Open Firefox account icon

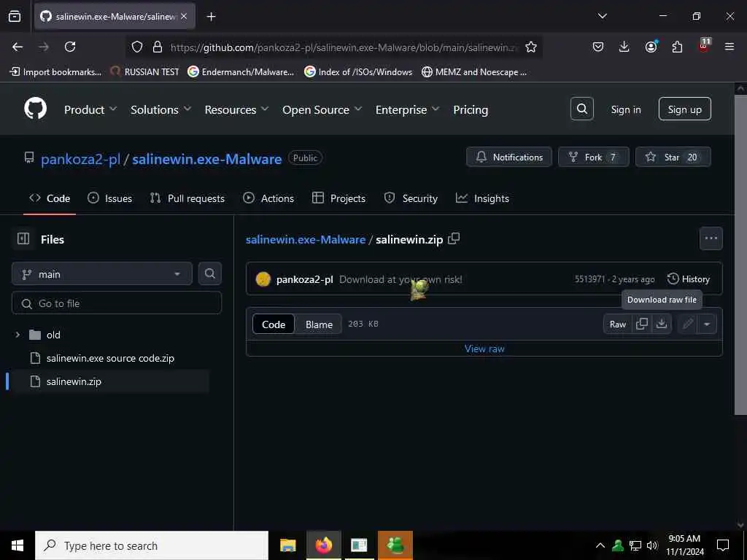pos(651,47)
